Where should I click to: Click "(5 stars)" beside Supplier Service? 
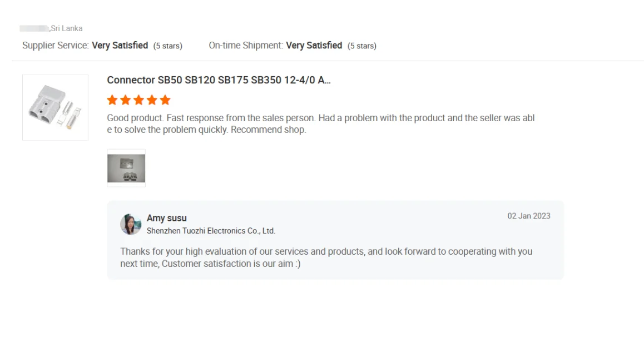(x=168, y=46)
